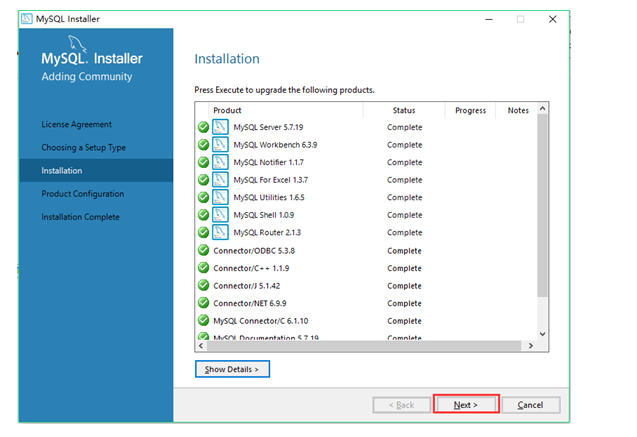The width and height of the screenshot is (637, 437).
Task: Click the MySQL For Excel 1.3.7 product icon
Action: (x=220, y=179)
